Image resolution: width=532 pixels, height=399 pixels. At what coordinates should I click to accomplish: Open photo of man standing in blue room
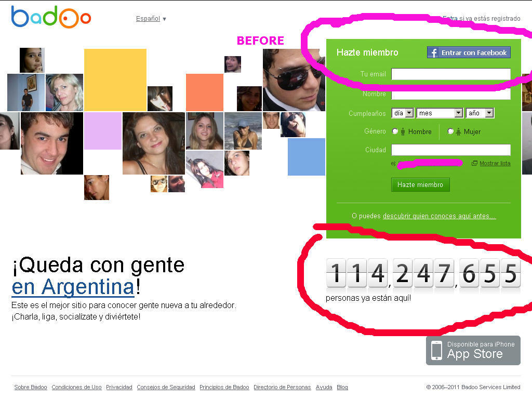26,92
